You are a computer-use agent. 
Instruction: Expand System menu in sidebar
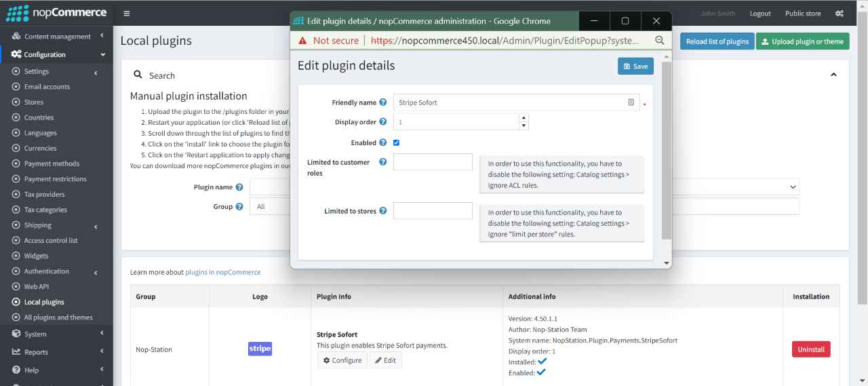click(x=57, y=334)
